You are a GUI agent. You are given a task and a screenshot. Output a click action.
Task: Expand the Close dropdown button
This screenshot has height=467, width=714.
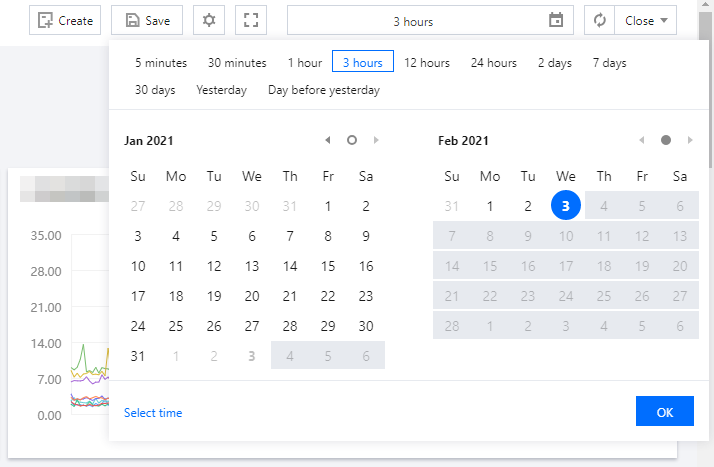(x=646, y=20)
